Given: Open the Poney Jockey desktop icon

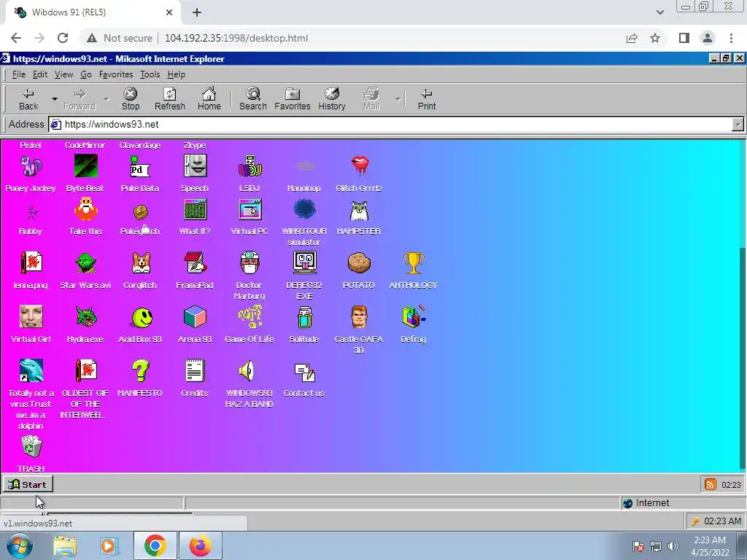Looking at the screenshot, I should [31, 166].
